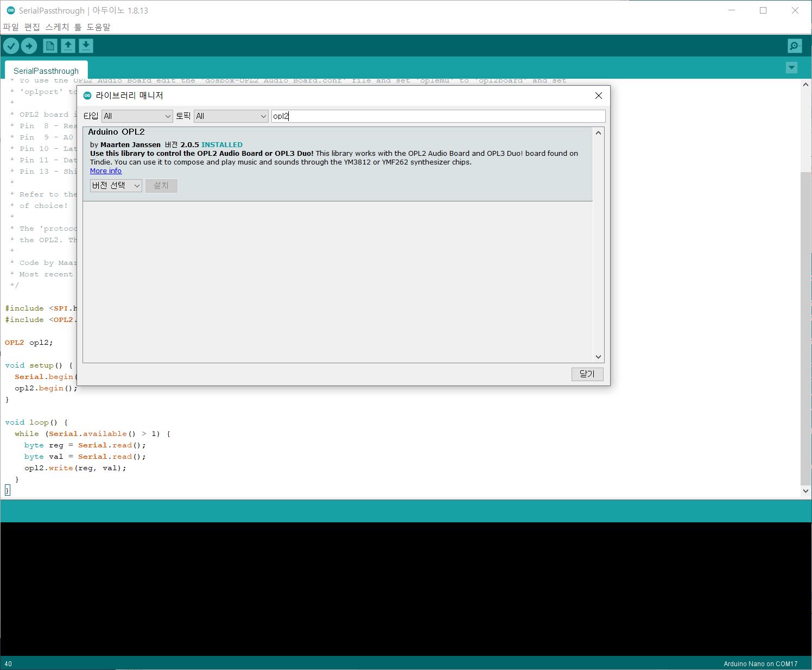Viewport: 812px width, 670px height.
Task: Click the OPL2 opl2; declaration line
Action: [29, 343]
